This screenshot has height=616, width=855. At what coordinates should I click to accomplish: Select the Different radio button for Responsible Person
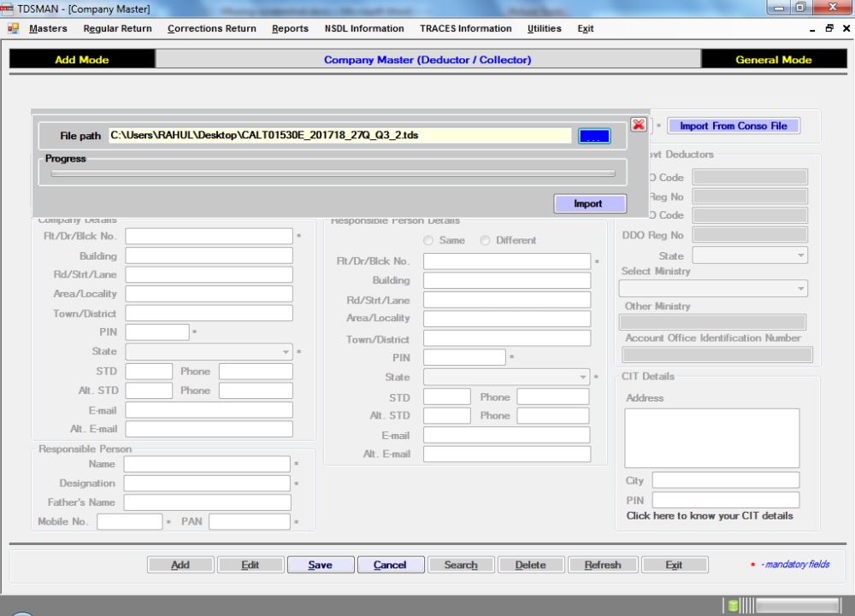coord(484,240)
